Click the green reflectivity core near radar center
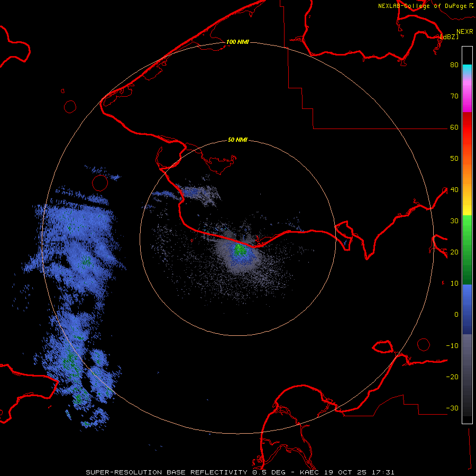The height and width of the screenshot is (476, 476). [x=241, y=250]
